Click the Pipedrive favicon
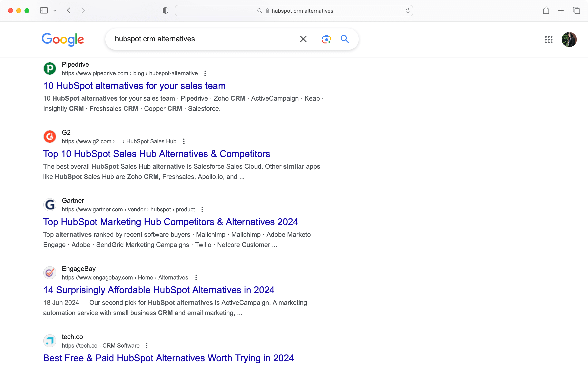 (50, 68)
